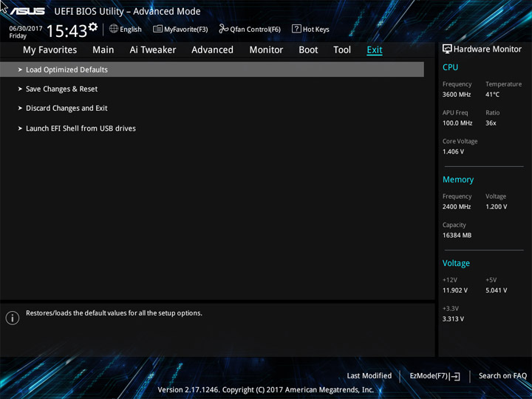Click the Last Modified button
Image resolution: width=532 pixels, height=399 pixels.
tap(369, 375)
